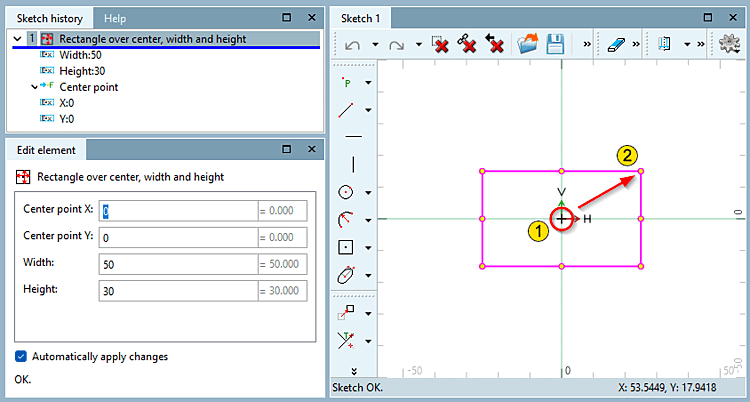Click the mirror sketch icon
Viewport: 750px width, 402px height.
(x=665, y=44)
